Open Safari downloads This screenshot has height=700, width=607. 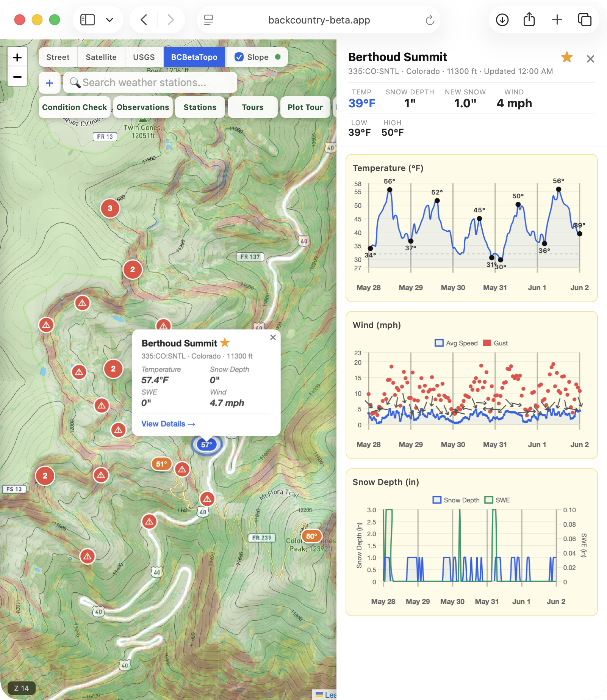coord(502,20)
